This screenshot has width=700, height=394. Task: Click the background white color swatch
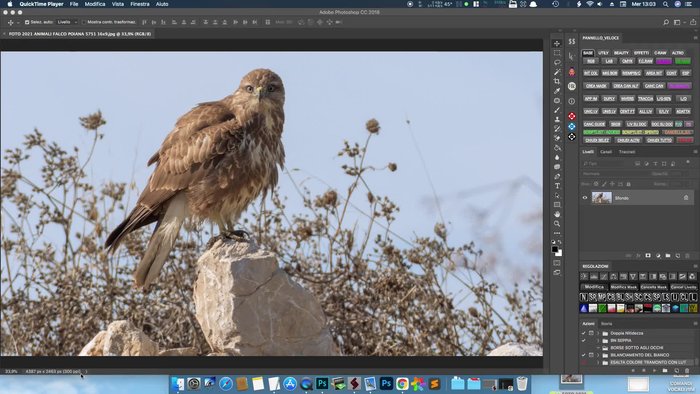559,253
